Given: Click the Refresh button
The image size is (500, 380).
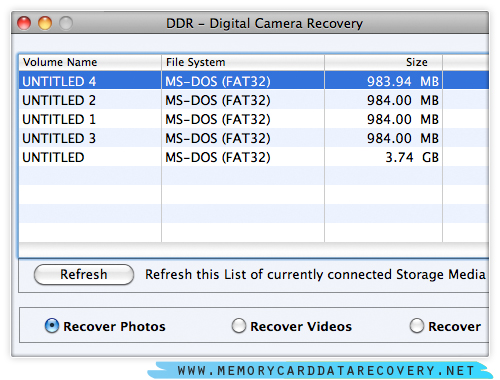Looking at the screenshot, I should pos(84,275).
